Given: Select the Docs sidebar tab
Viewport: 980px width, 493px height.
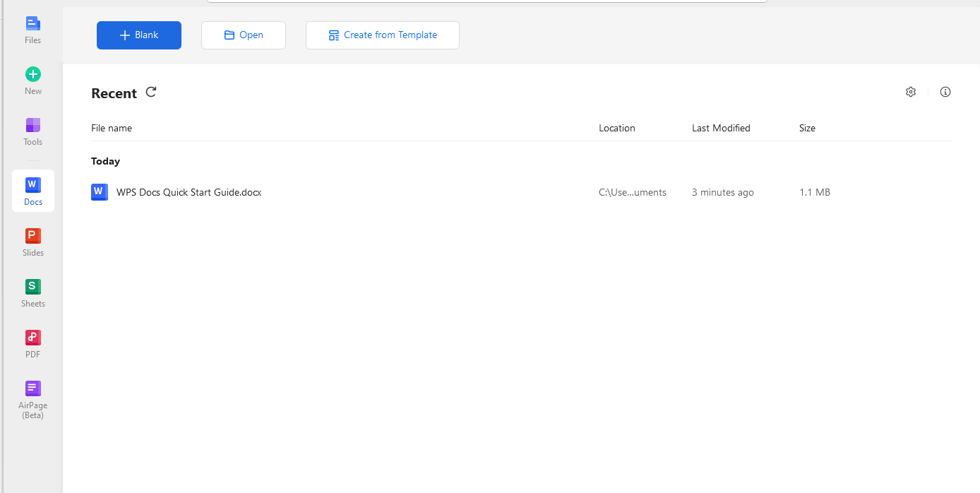Looking at the screenshot, I should (33, 191).
